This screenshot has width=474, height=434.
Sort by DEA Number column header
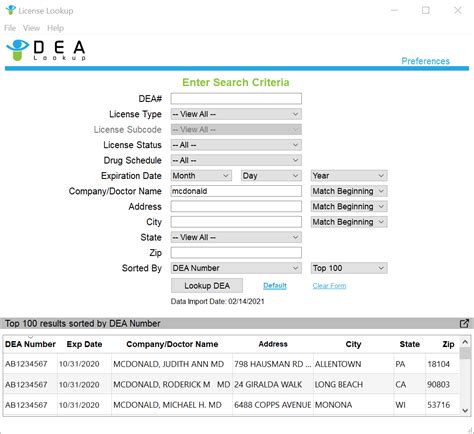30,344
